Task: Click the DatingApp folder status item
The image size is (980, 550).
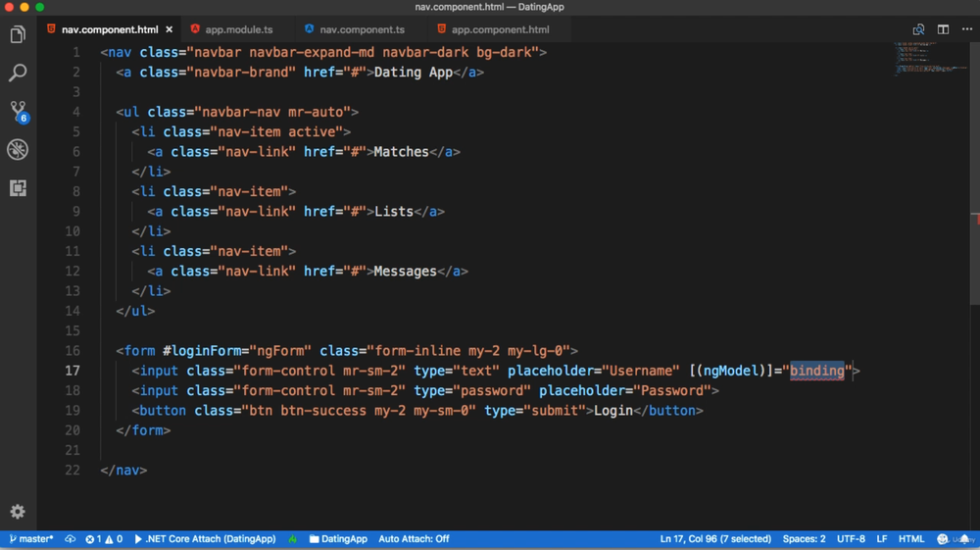Action: pos(338,539)
